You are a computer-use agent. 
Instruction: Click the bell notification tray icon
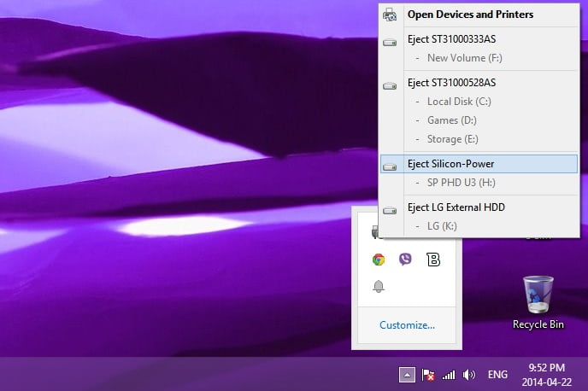click(x=379, y=286)
